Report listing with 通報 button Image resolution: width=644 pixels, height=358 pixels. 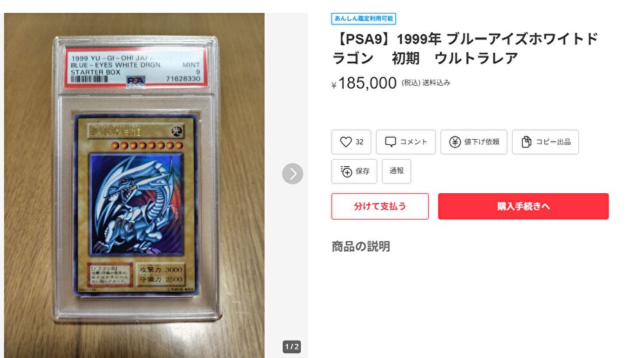coord(396,171)
